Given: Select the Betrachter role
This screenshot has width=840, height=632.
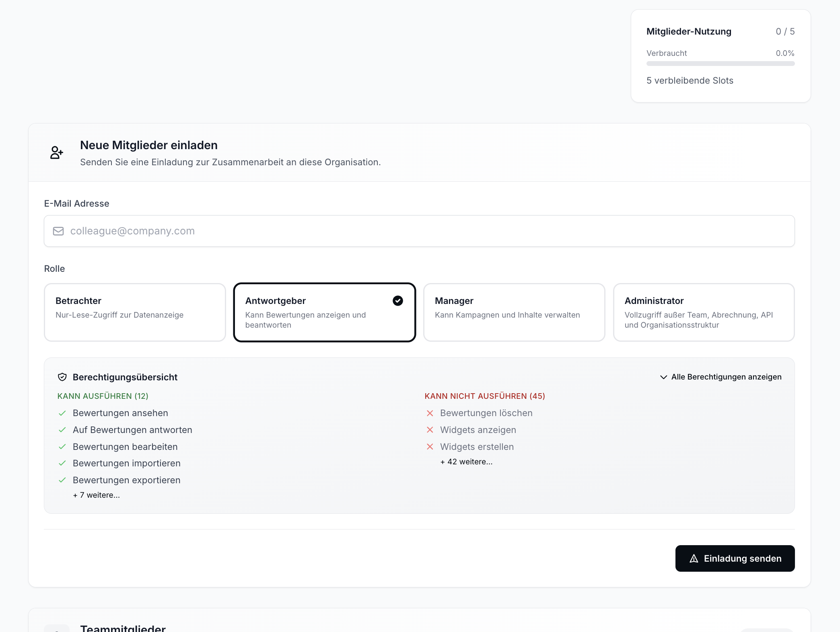Looking at the screenshot, I should coord(135,312).
